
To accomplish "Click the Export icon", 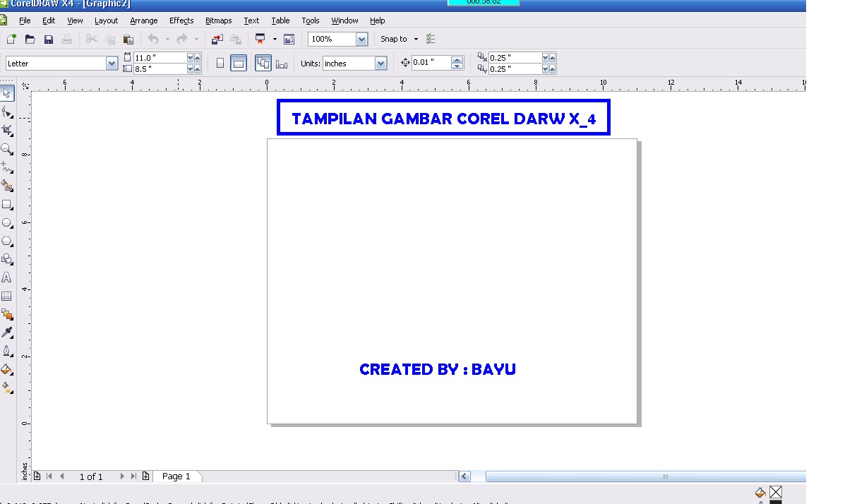I will click(x=236, y=39).
